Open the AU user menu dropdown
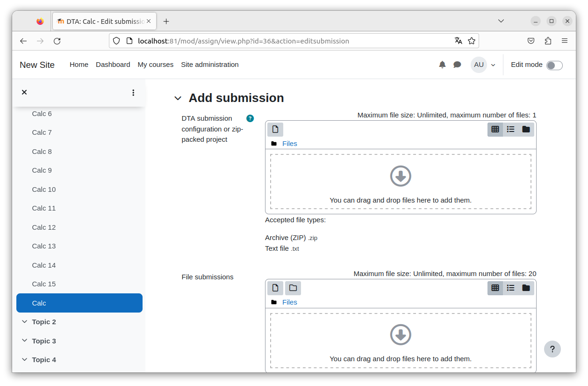The width and height of the screenshot is (588, 386). [x=483, y=65]
